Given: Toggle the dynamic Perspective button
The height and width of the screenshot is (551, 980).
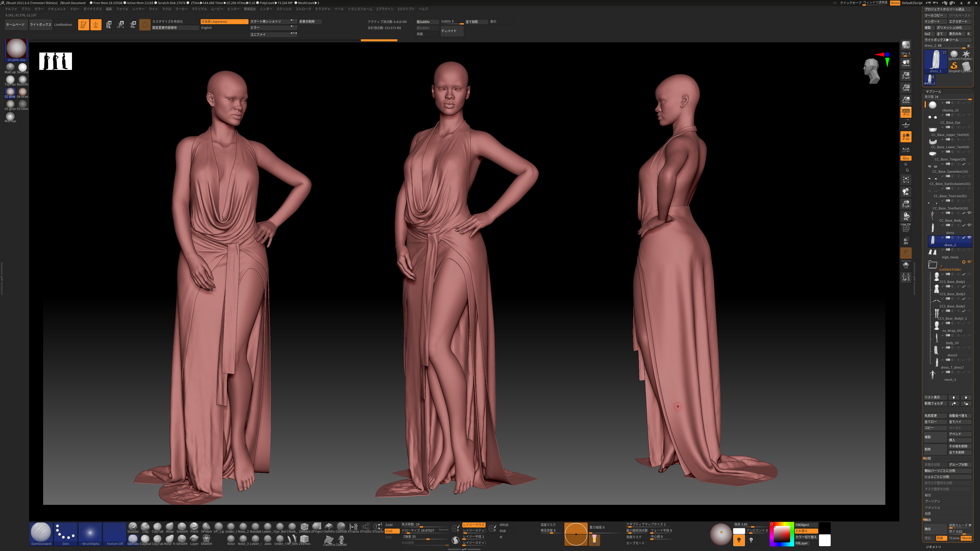Looking at the screenshot, I should pyautogui.click(x=906, y=112).
